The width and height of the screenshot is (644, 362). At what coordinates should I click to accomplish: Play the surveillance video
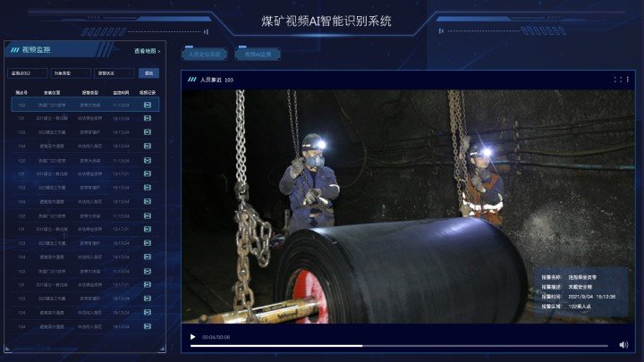tap(192, 337)
